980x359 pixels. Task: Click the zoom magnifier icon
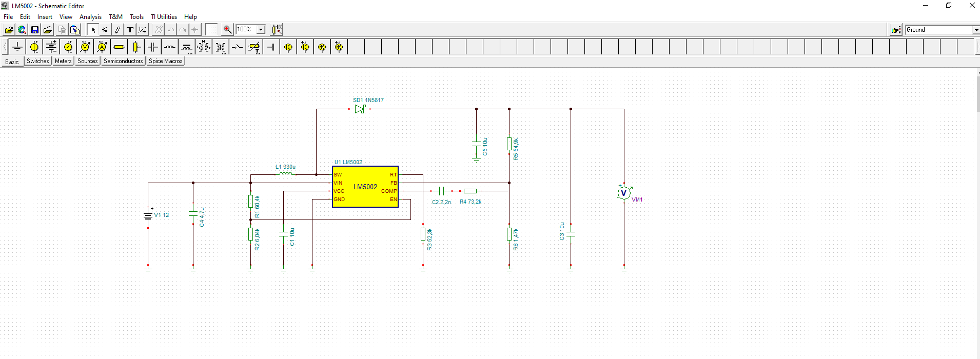pos(228,30)
